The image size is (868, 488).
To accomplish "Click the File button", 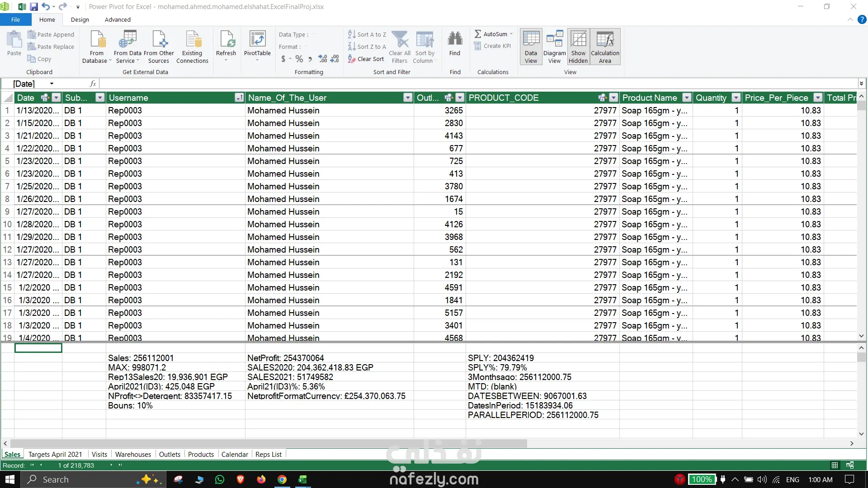I will 15,19.
